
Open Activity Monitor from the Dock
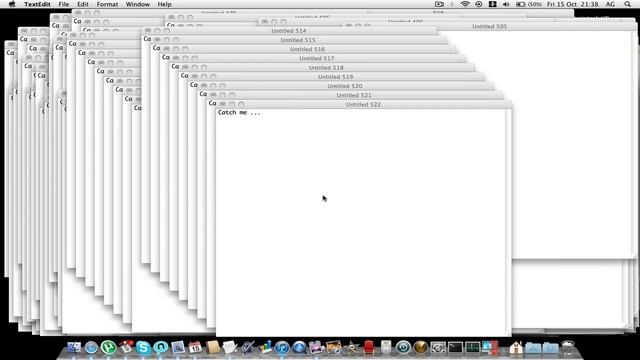(x=472, y=347)
